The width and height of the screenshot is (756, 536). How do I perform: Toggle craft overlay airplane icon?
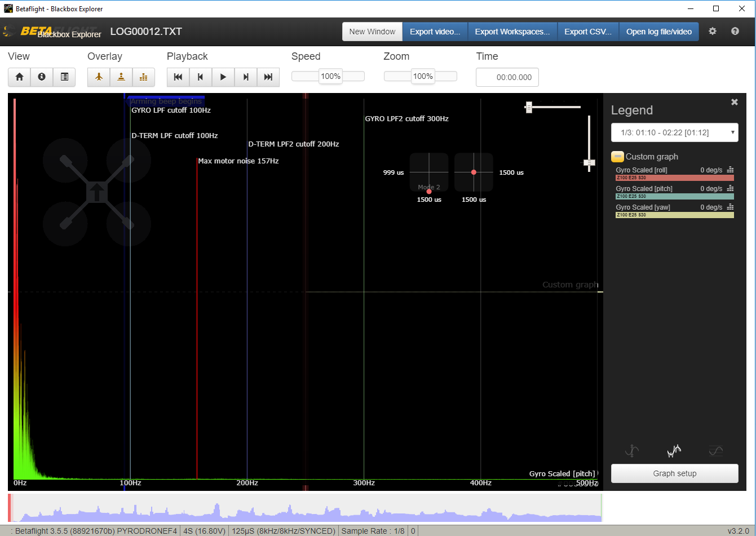99,77
